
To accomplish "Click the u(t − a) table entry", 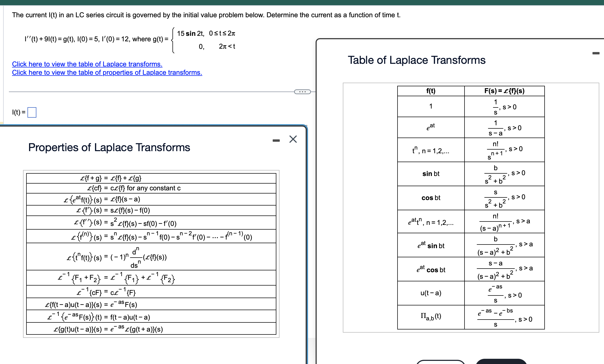I will (x=431, y=293).
